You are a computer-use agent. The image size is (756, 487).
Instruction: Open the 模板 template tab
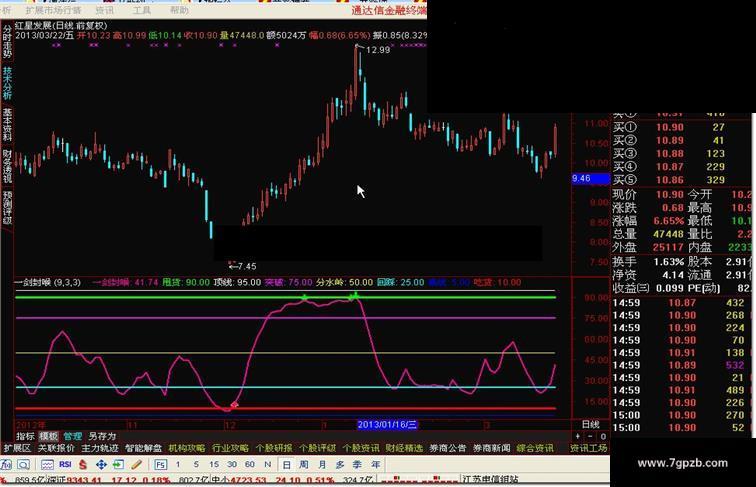[48, 436]
